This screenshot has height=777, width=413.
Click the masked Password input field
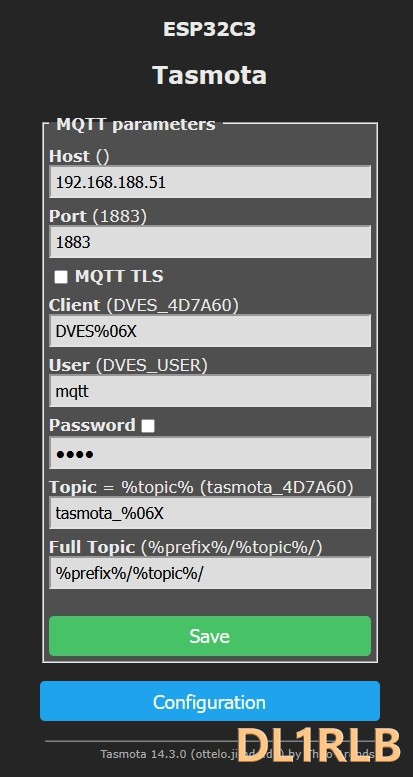[x=210, y=452]
